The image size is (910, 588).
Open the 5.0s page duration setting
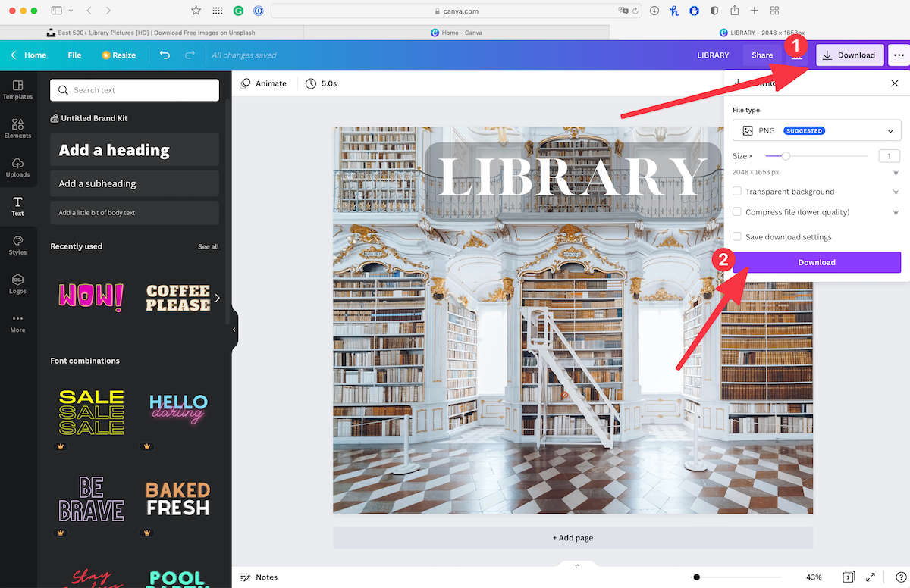click(x=322, y=83)
